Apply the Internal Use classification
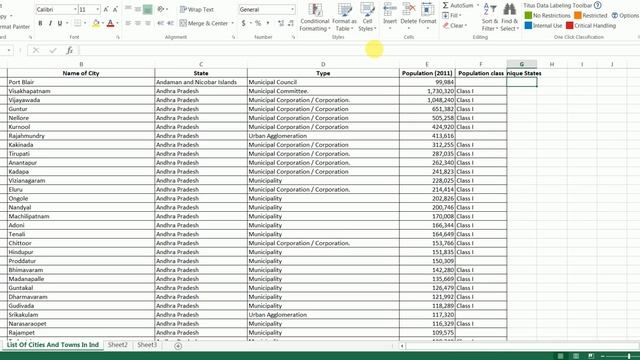 (543, 26)
